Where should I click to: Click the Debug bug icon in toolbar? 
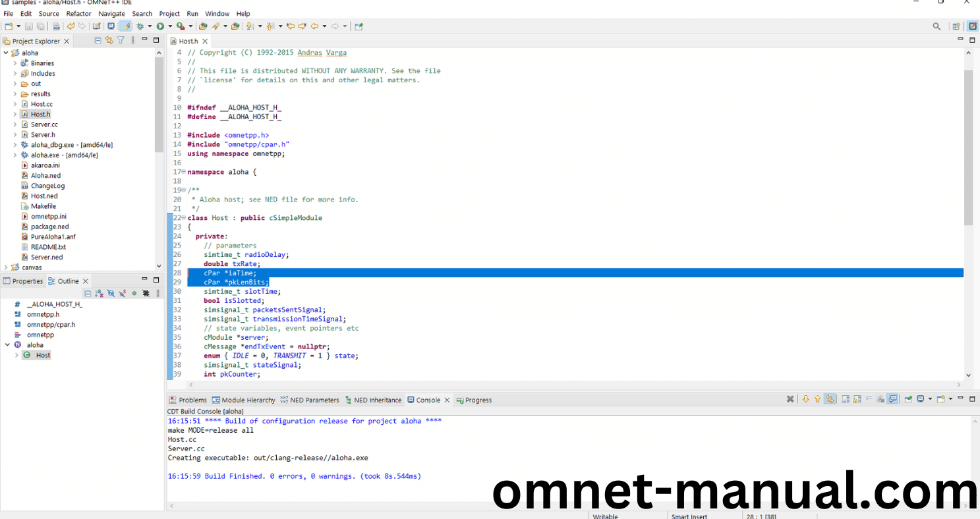[x=140, y=26]
